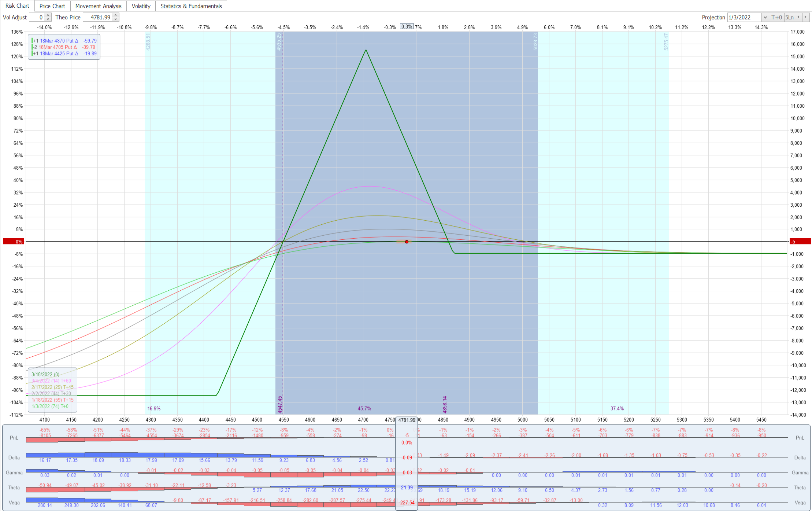This screenshot has height=511, width=812.
Task: Click the T+0 projection reset button
Action: [776, 17]
